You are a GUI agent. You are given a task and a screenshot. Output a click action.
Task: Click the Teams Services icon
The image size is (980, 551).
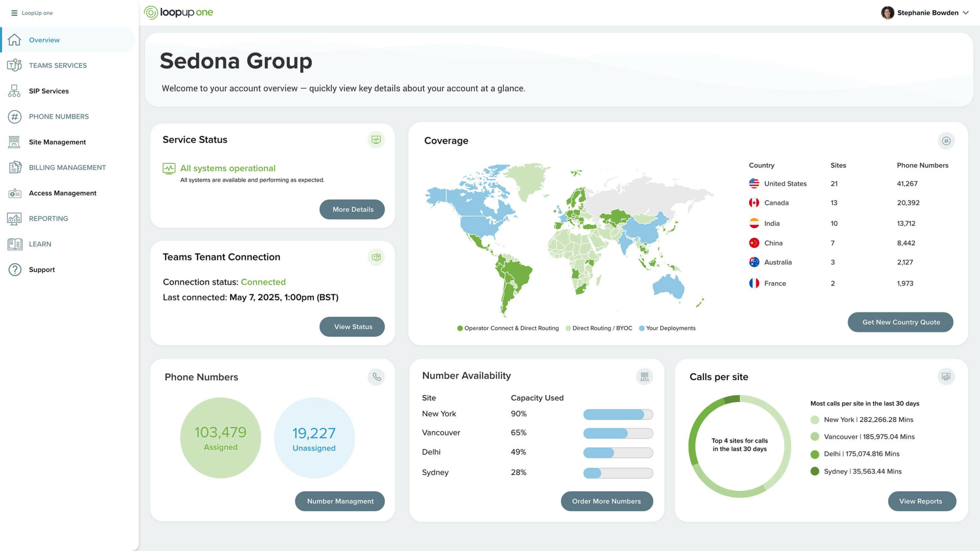[x=15, y=65]
